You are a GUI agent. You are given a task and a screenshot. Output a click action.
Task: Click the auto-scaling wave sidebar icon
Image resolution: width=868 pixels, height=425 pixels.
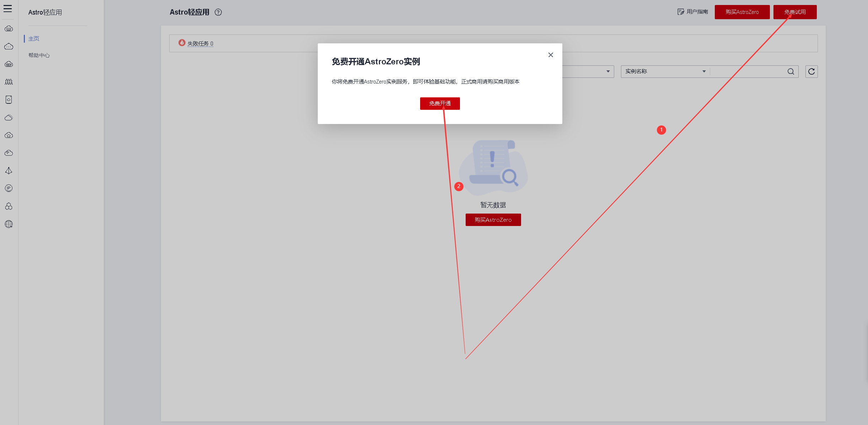point(9,82)
